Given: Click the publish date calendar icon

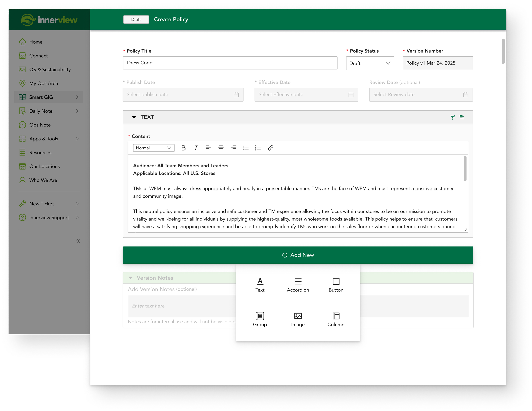Looking at the screenshot, I should pos(236,95).
